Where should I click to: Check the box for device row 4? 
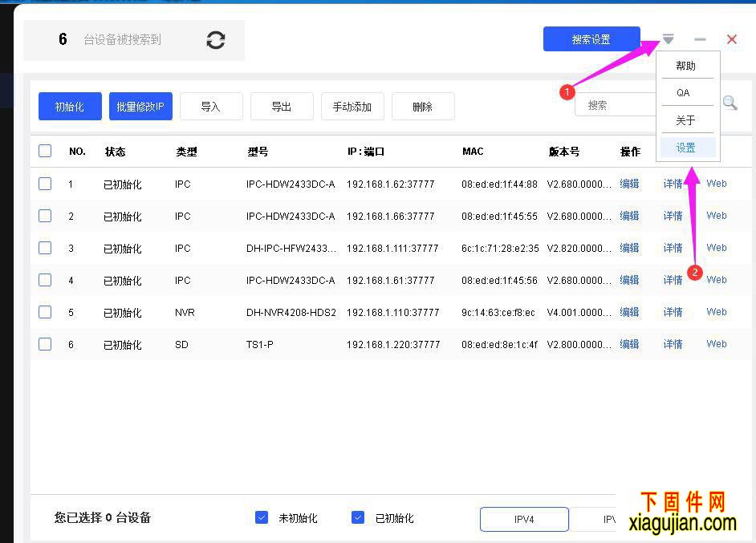(45, 280)
